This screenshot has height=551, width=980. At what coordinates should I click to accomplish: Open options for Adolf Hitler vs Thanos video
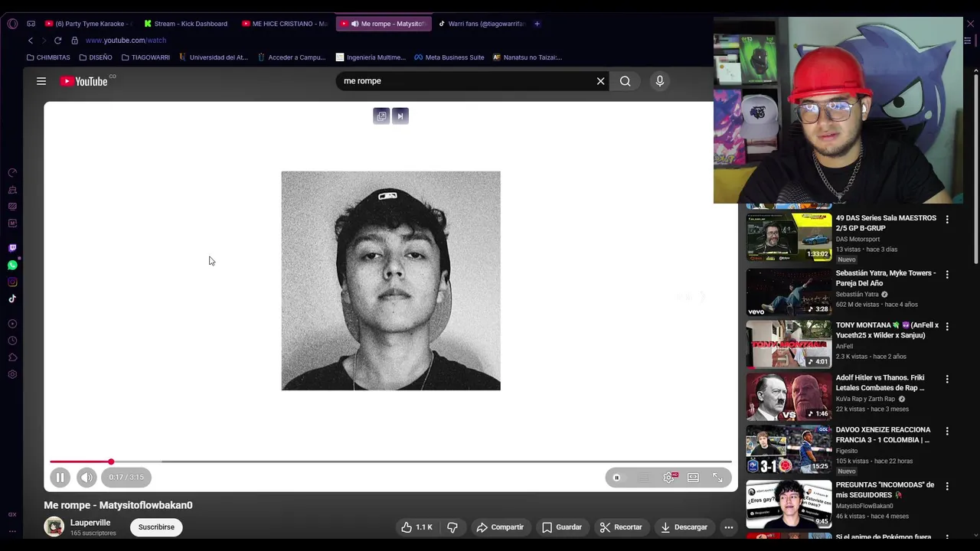click(x=947, y=380)
